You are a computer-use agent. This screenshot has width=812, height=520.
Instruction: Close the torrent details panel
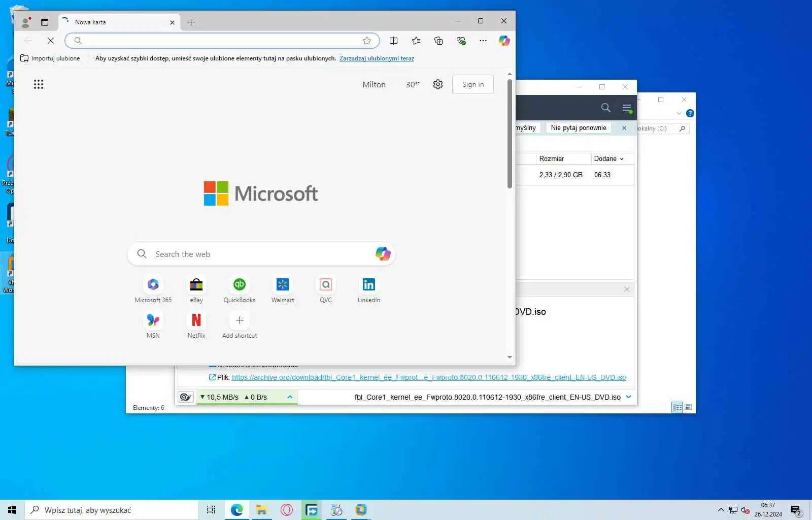(x=627, y=289)
